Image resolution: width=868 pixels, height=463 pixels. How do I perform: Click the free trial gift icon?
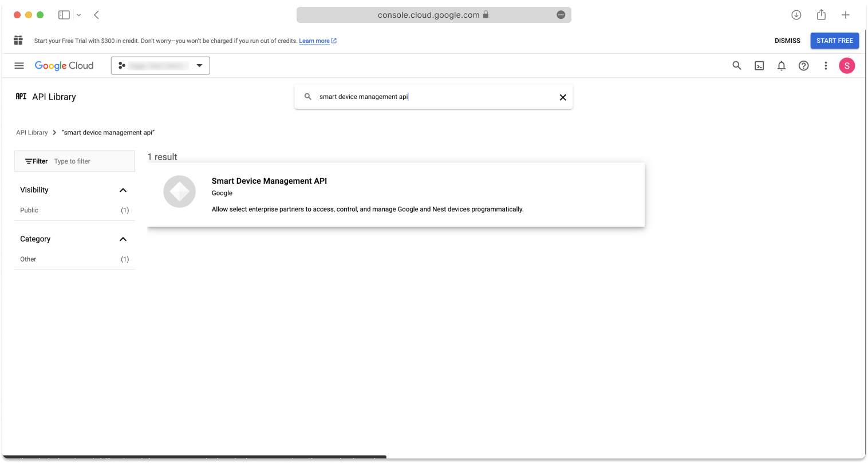(18, 40)
